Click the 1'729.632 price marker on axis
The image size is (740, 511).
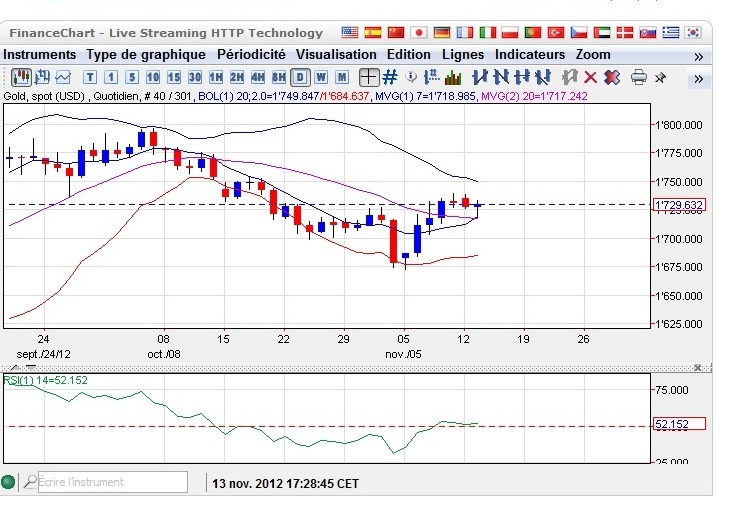pyautogui.click(x=679, y=205)
